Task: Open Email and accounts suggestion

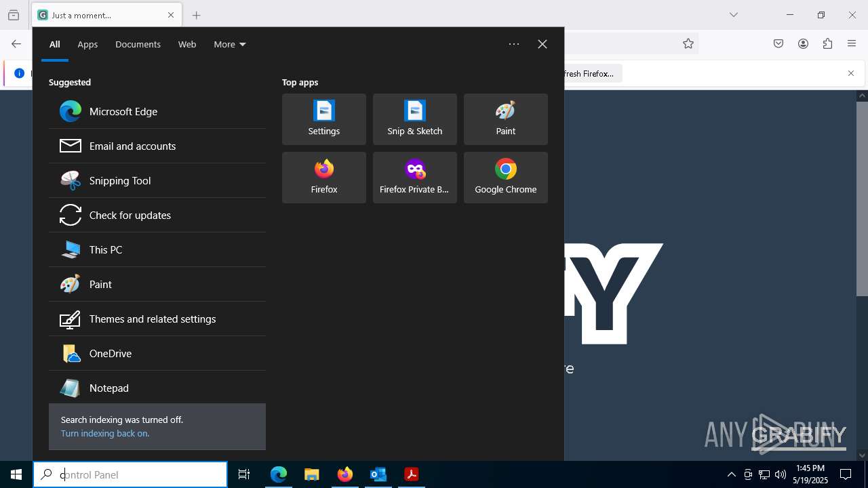Action: click(157, 146)
